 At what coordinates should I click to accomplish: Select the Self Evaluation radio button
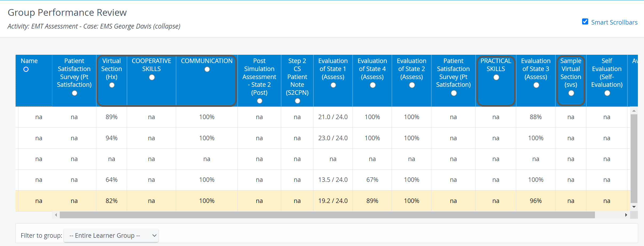[x=607, y=93]
